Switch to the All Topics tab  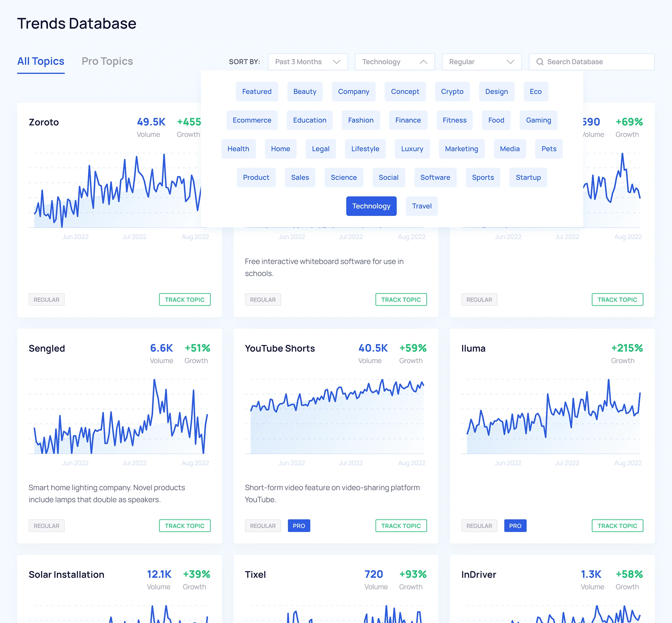point(41,61)
